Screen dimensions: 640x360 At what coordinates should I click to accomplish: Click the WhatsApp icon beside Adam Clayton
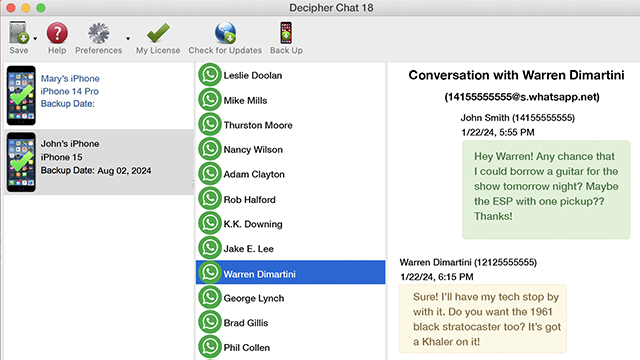tap(210, 173)
